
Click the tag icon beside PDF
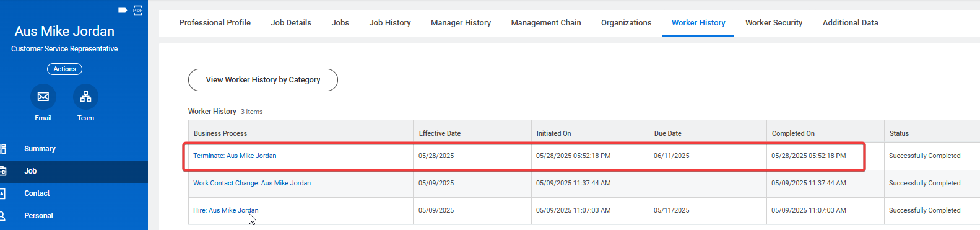coord(123,10)
